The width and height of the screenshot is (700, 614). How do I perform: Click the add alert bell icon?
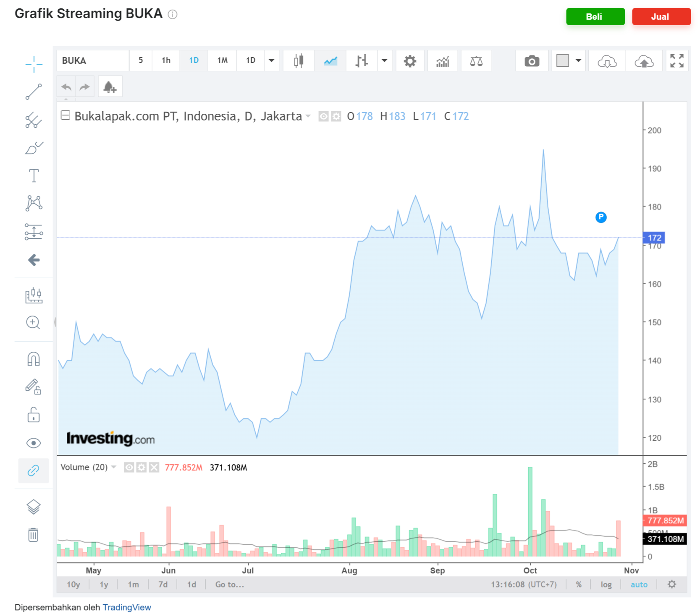pos(110,87)
